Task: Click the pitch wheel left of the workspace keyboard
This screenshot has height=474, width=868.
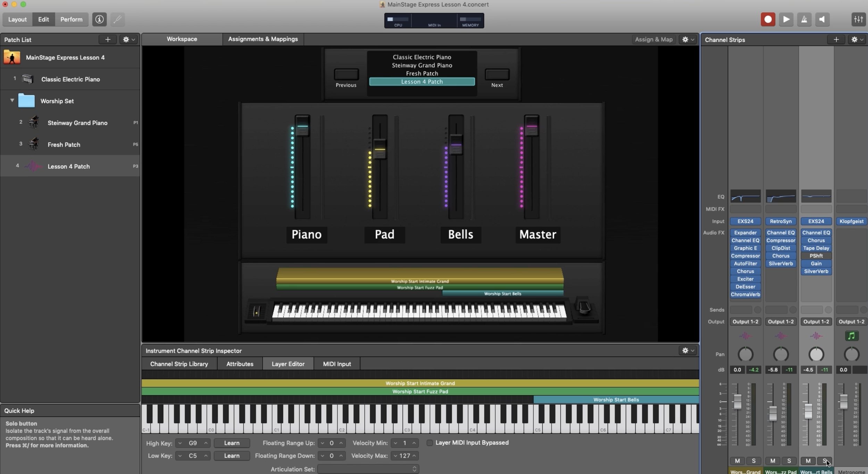Action: pos(256,311)
